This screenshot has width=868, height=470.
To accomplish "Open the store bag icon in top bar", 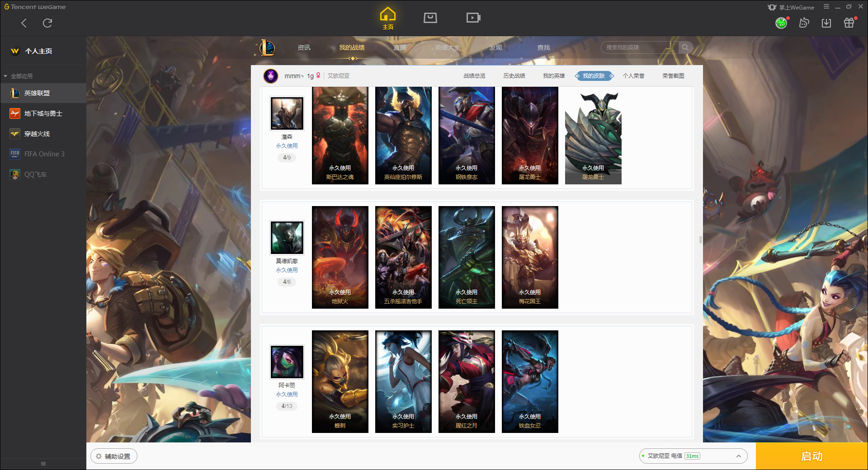I will (x=430, y=18).
